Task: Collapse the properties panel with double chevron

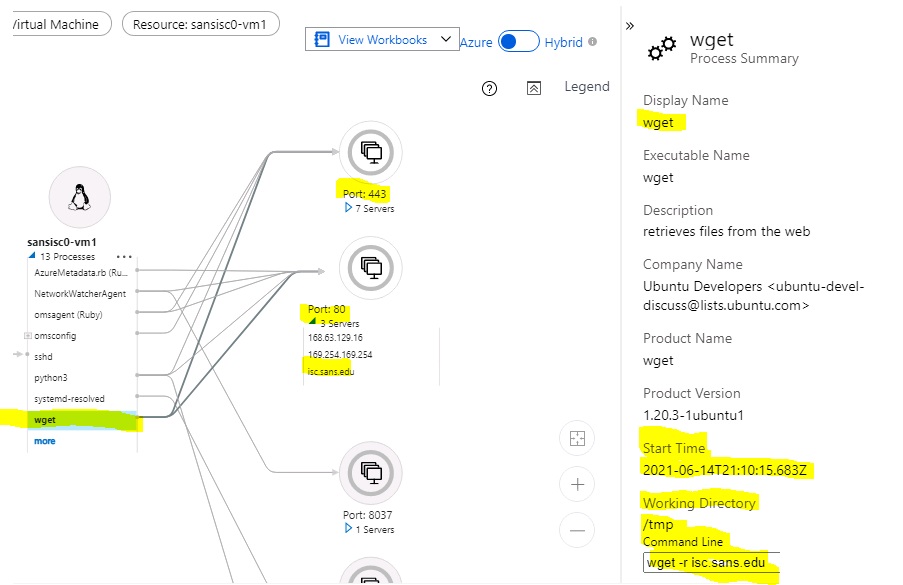Action: (x=629, y=26)
